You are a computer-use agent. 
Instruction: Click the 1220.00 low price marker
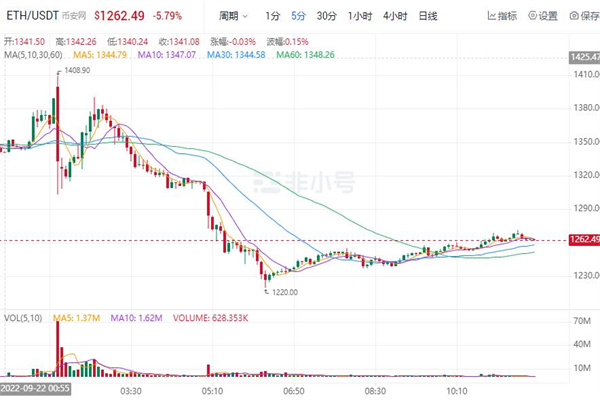[285, 293]
